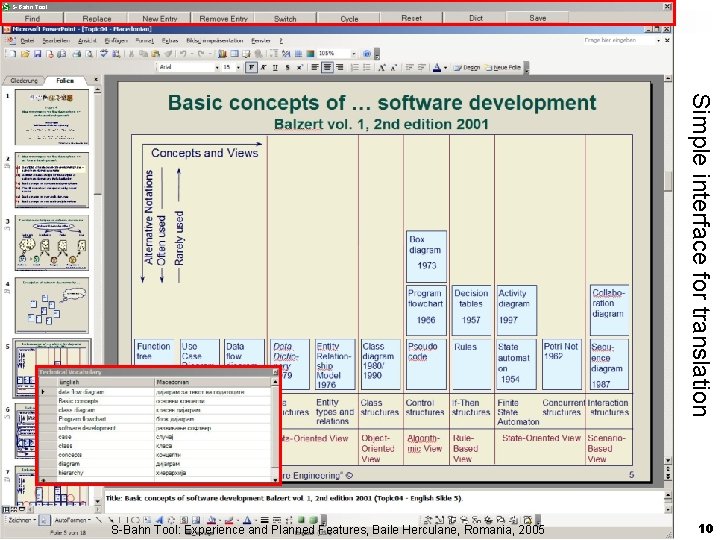Toggle Align Left paragraph button
The height and width of the screenshot is (540, 720).
315,68
